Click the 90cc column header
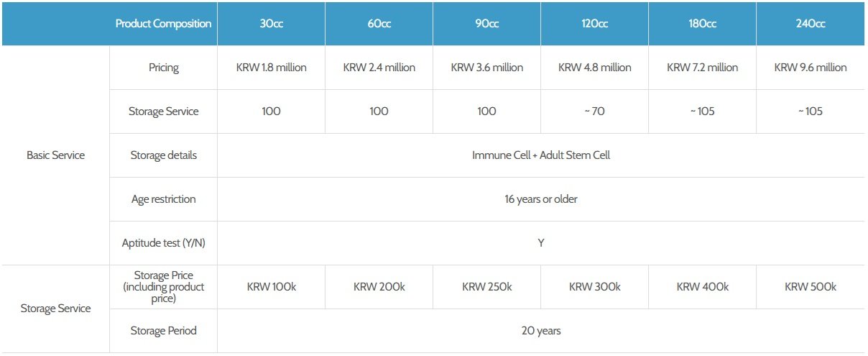 pyautogui.click(x=486, y=23)
